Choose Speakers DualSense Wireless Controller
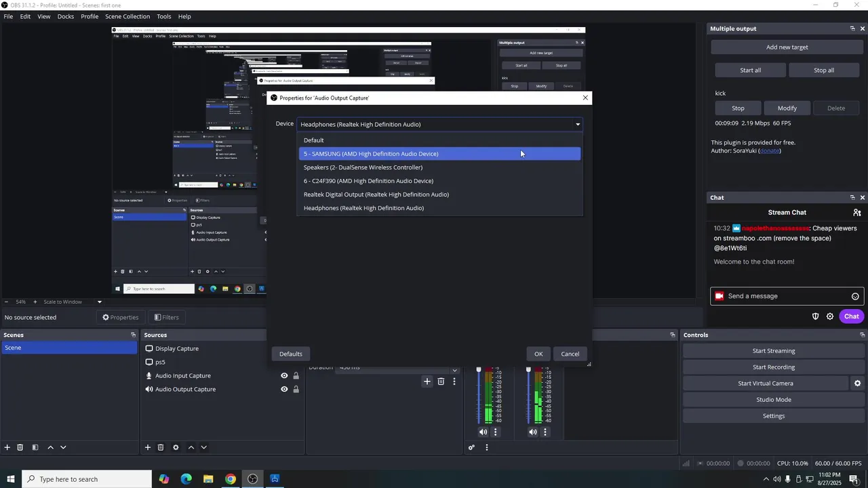 pos(440,167)
